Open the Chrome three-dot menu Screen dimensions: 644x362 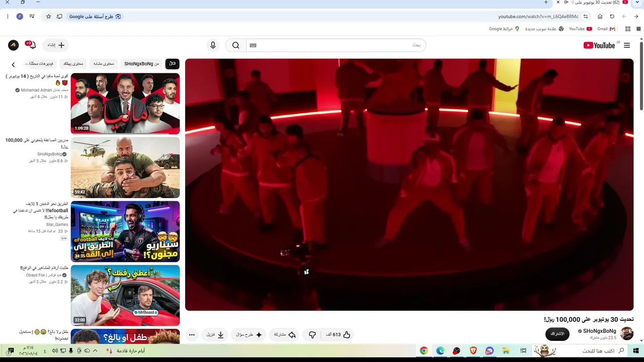[x=8, y=17]
